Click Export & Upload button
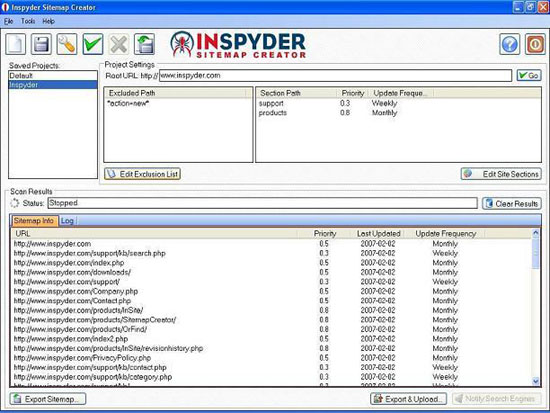Image resolution: width=550 pixels, height=413 pixels. [x=408, y=399]
